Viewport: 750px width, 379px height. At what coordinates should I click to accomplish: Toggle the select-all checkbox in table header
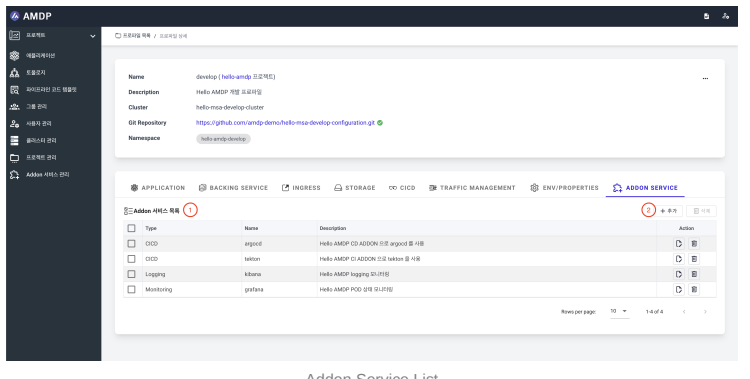coord(132,228)
